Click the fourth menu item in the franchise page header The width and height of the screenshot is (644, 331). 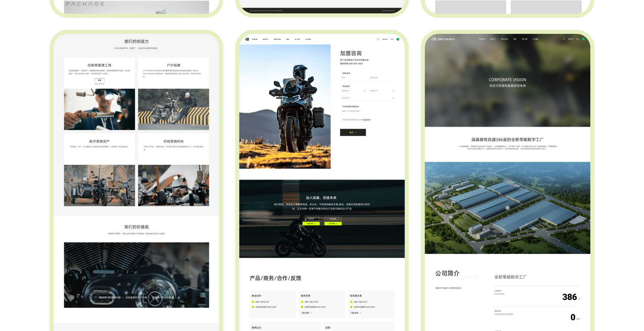287,39
